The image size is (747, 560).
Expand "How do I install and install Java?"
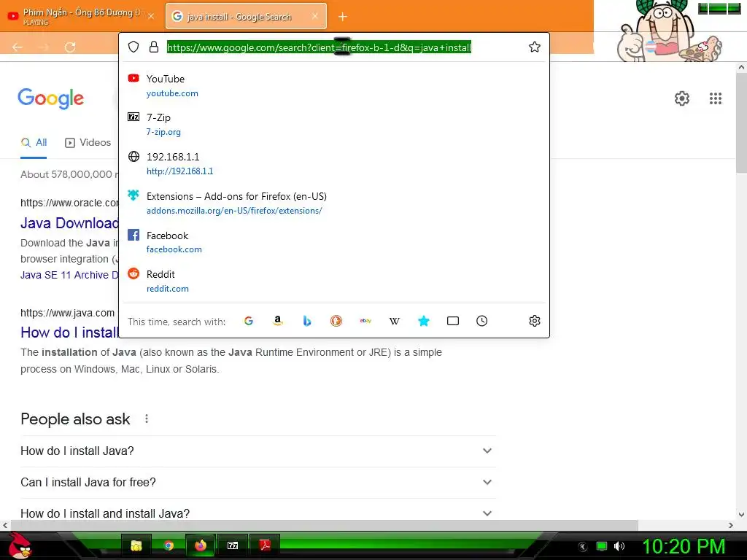258,514
